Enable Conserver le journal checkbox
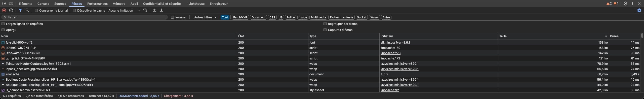The height and width of the screenshot is (99, 644). pos(36,10)
